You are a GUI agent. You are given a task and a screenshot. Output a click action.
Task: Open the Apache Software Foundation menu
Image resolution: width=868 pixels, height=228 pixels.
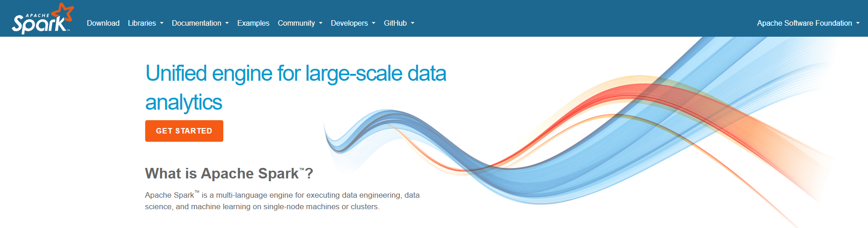(x=804, y=23)
